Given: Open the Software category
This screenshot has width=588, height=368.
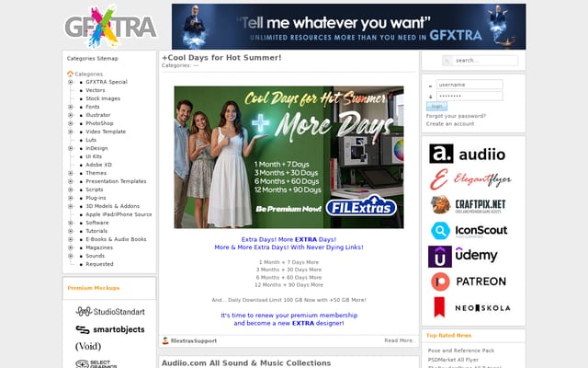Looking at the screenshot, I should (x=97, y=223).
